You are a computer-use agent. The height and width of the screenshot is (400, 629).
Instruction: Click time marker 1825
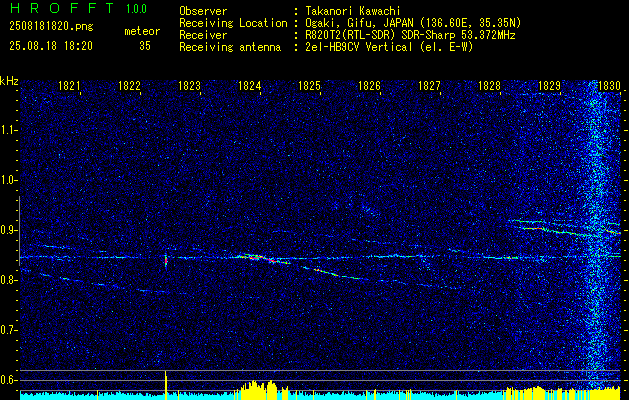tap(309, 85)
